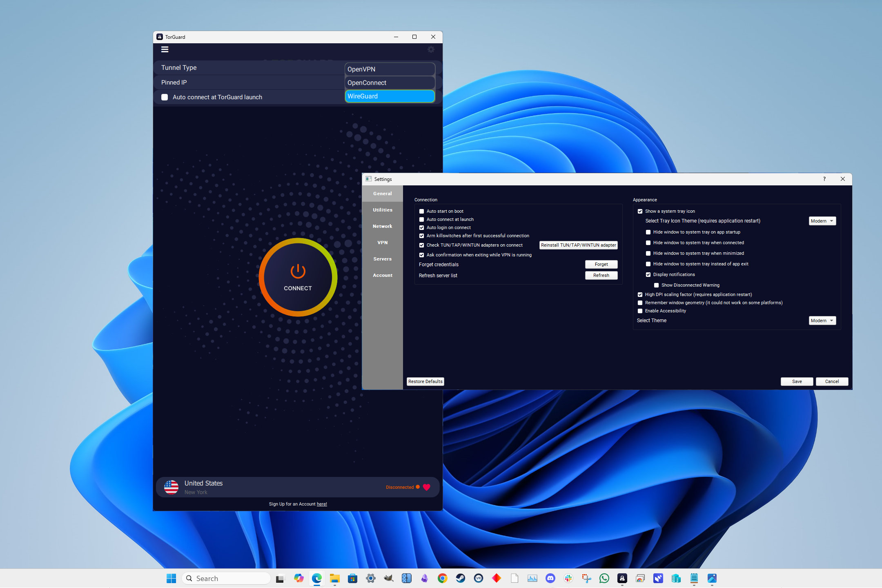
Task: Click the Settings panel VPN tab icon
Action: coord(382,242)
